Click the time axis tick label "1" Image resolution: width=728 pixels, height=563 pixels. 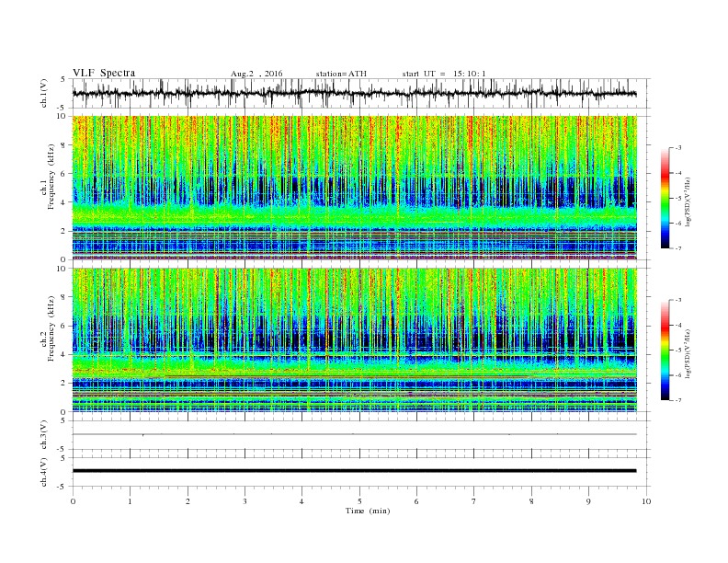click(130, 501)
